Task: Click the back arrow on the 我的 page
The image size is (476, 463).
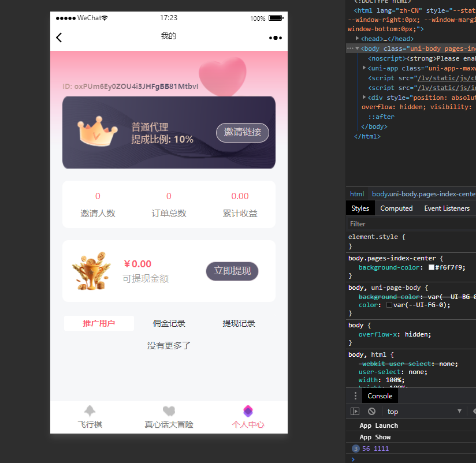Action: click(58, 37)
